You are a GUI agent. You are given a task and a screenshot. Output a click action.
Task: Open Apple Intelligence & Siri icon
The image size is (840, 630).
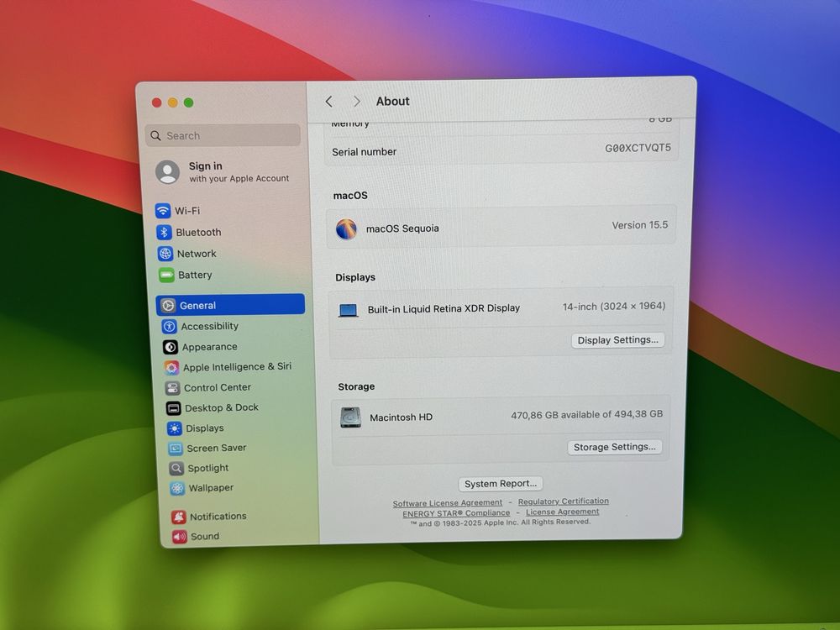point(171,368)
